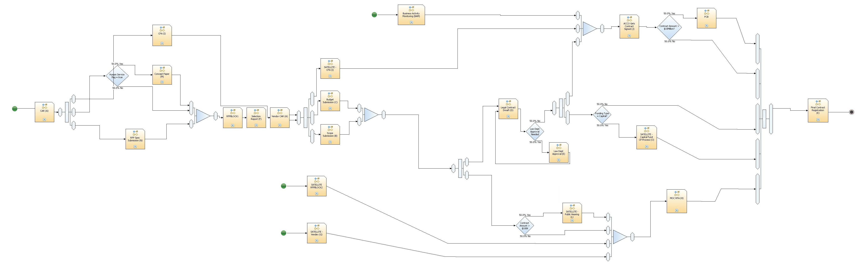
Task: Click '50.0% No' label under Contract Amount > $10Million
Action: tap(669, 41)
